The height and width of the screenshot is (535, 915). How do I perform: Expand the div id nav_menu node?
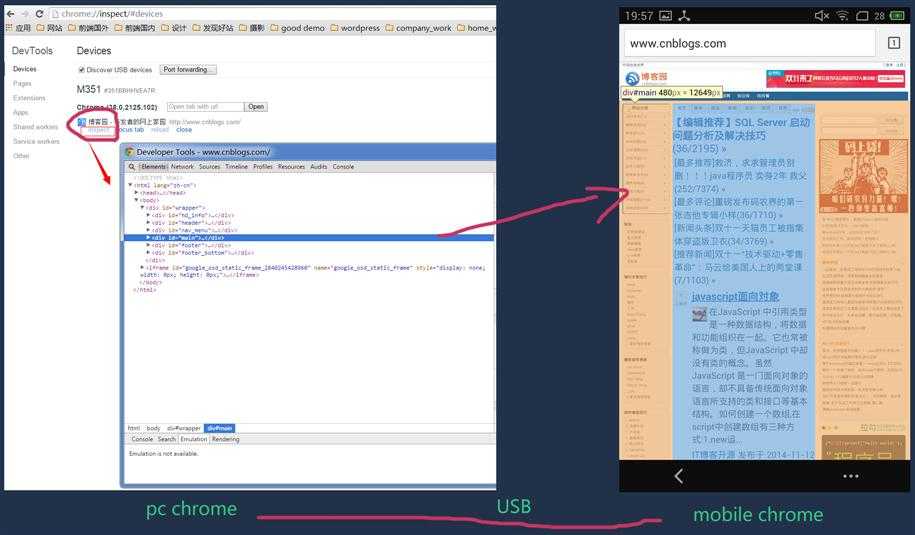148,230
